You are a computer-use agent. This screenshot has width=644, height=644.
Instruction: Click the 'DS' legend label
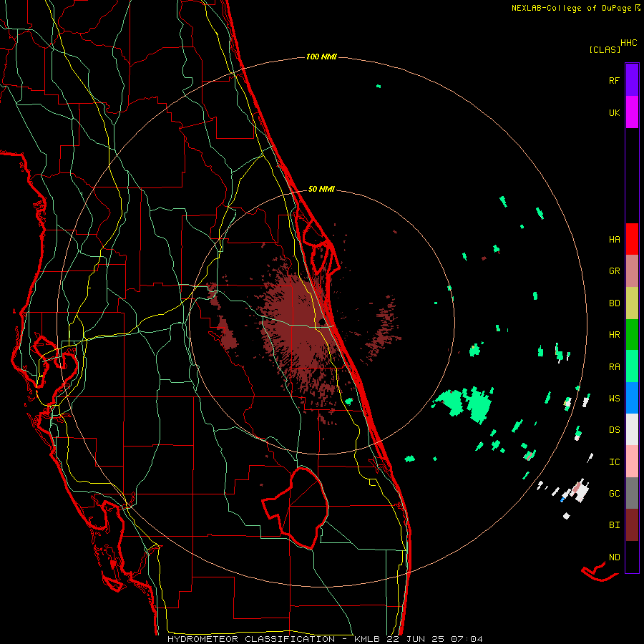614,430
